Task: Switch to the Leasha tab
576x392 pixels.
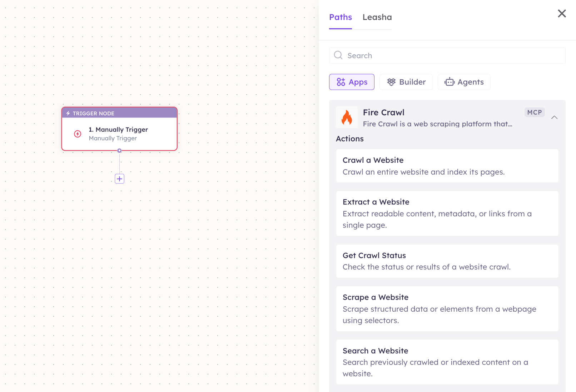Action: click(377, 17)
